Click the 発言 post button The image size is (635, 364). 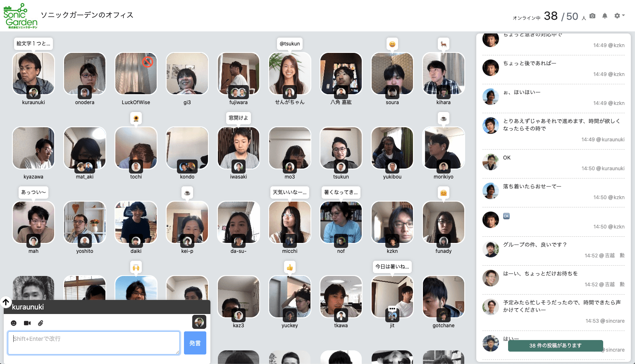coord(195,343)
